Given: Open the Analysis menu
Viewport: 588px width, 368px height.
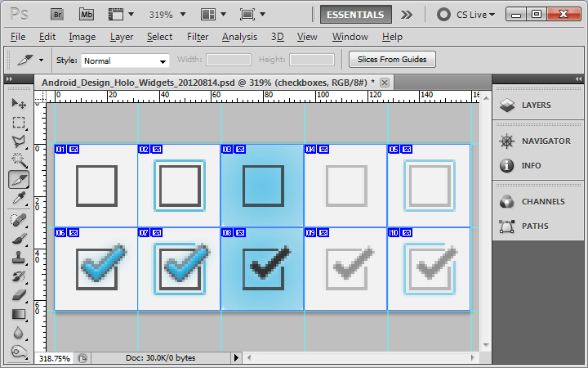Looking at the screenshot, I should coord(239,37).
